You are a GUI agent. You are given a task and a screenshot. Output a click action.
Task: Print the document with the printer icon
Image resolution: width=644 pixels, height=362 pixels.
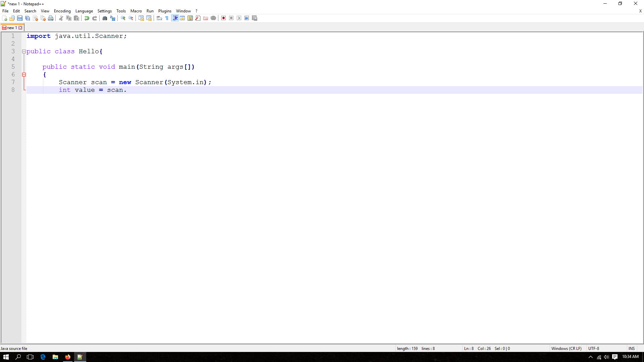click(x=51, y=18)
